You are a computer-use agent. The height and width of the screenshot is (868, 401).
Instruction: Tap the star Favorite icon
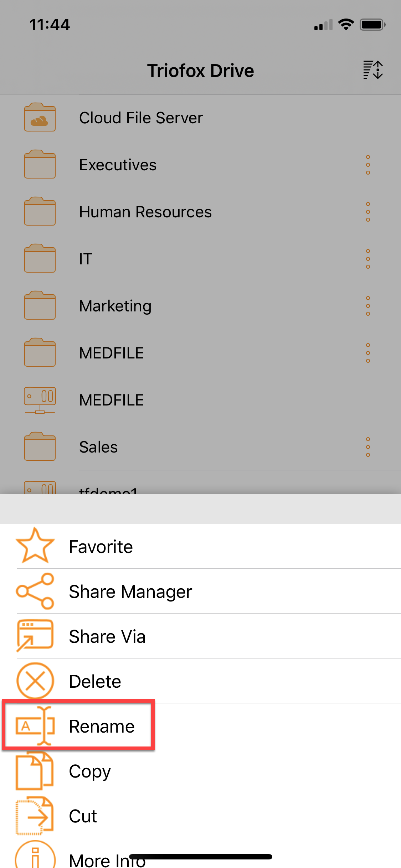[35, 546]
